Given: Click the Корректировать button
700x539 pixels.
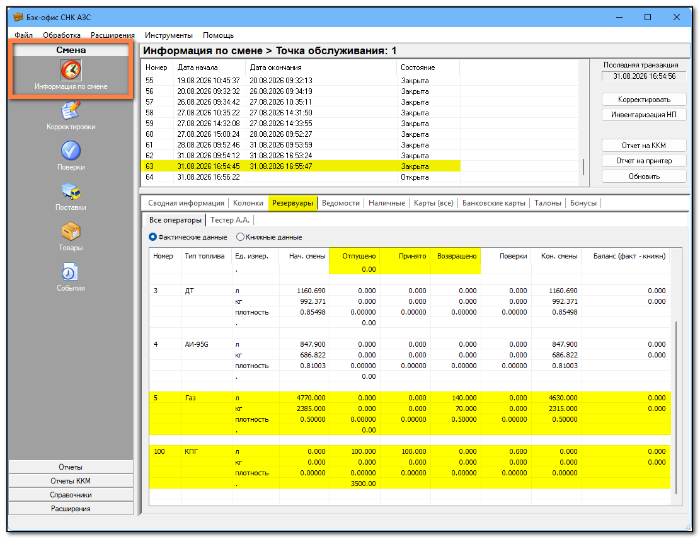Looking at the screenshot, I should (644, 99).
